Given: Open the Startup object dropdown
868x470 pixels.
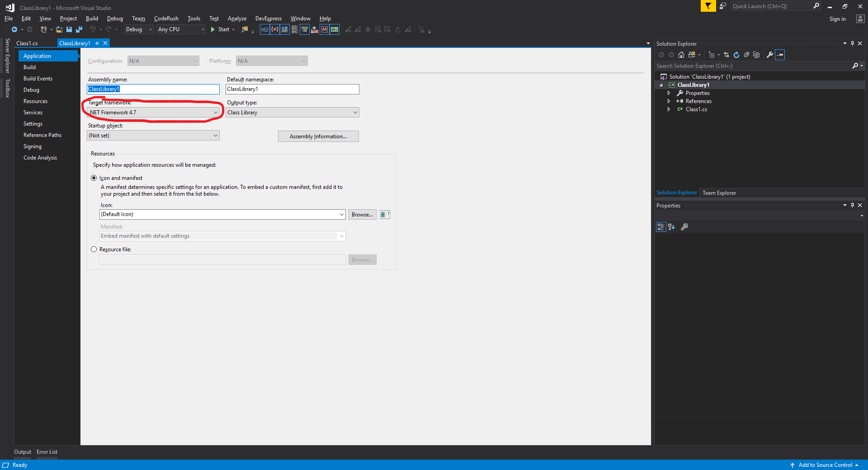Looking at the screenshot, I should (153, 136).
